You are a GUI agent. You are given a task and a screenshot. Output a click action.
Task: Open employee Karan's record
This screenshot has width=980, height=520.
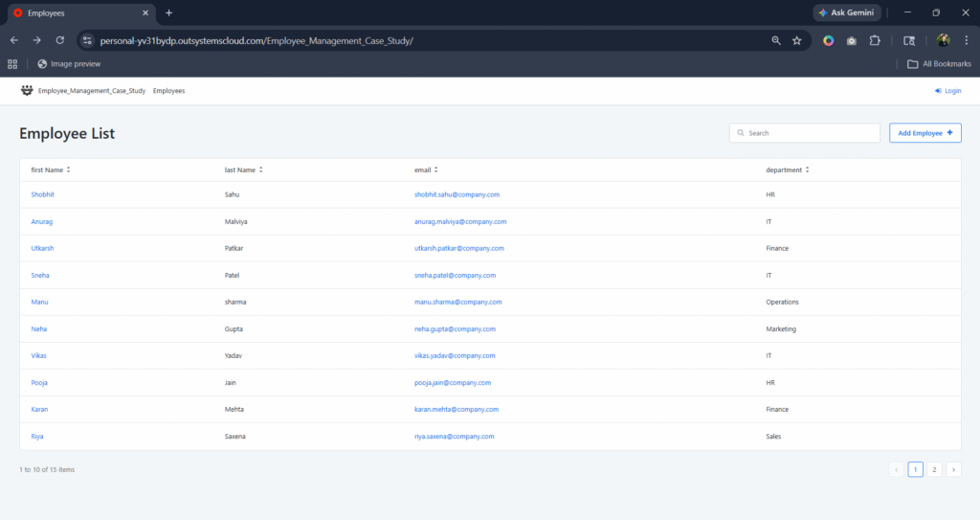coord(39,409)
